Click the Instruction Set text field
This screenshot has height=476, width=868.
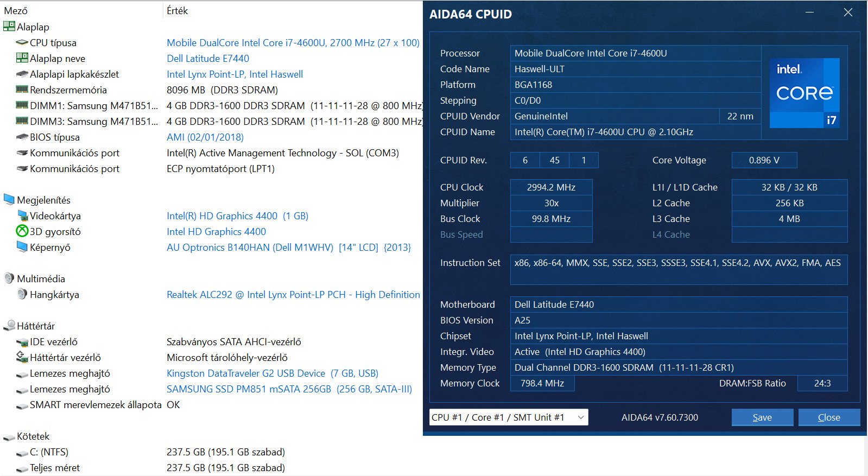pyautogui.click(x=679, y=269)
